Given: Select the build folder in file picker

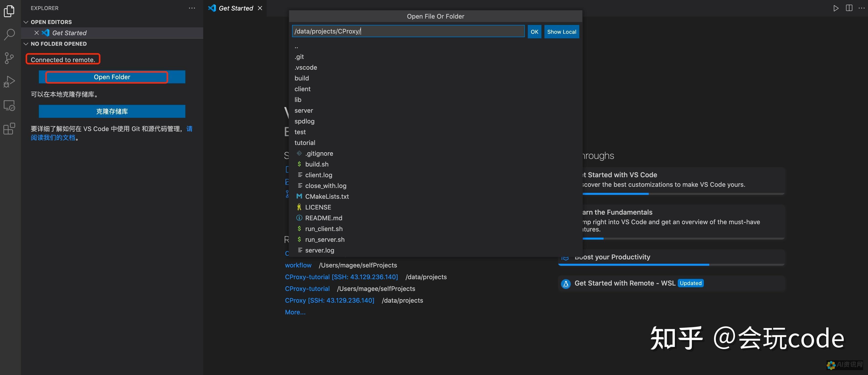Looking at the screenshot, I should pyautogui.click(x=301, y=78).
